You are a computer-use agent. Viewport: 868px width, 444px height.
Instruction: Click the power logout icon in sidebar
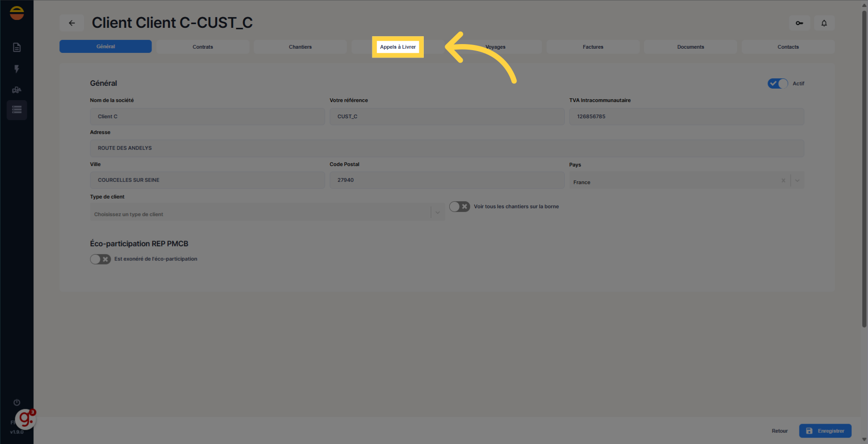(17, 402)
